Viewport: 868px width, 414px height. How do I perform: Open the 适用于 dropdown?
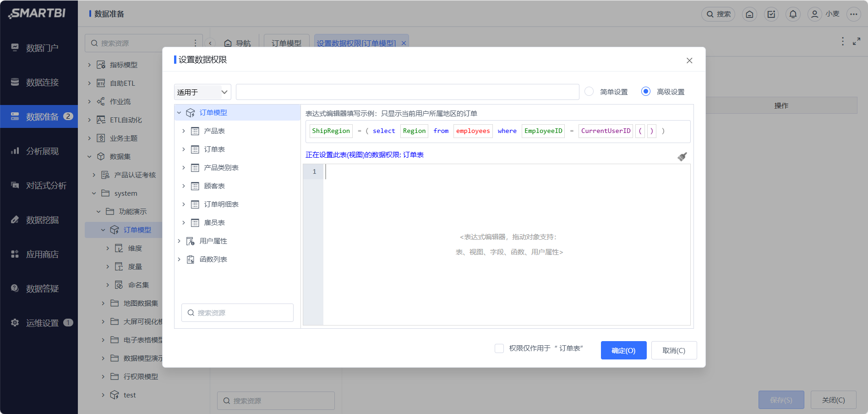coord(202,92)
